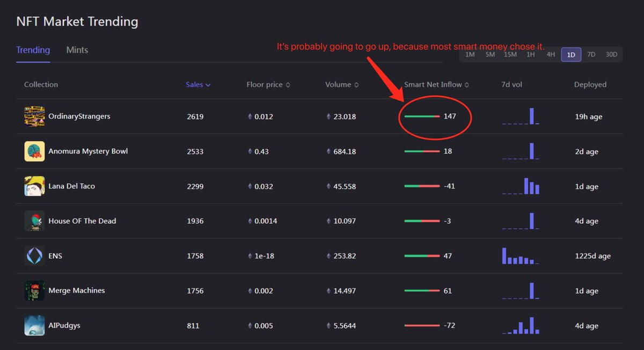
Task: Open the House OF The Dead name
Action: click(82, 221)
